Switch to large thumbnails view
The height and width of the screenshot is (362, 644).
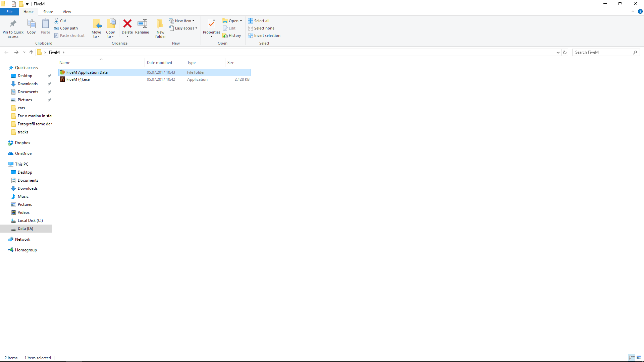[x=639, y=358]
